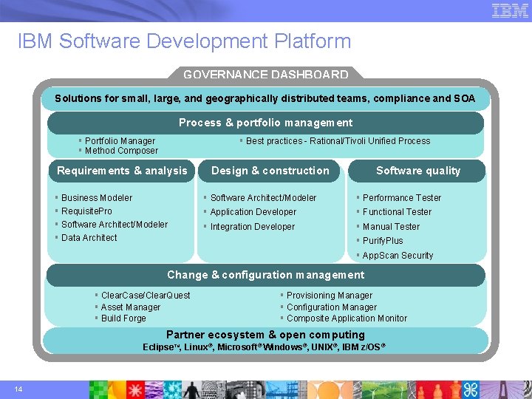Viewport: 532px width, 399px height.
Task: Click 'Software Architect/Modeler' under Requirements & analysis
Action: pyautogui.click(x=115, y=225)
